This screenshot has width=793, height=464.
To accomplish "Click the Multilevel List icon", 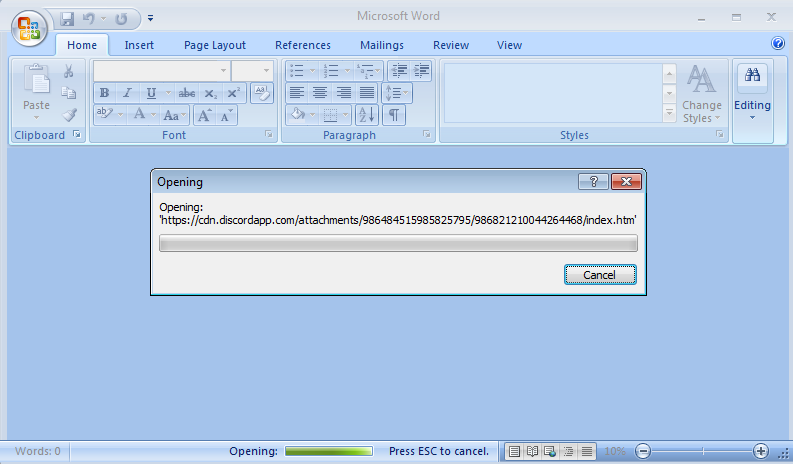I will tap(365, 71).
